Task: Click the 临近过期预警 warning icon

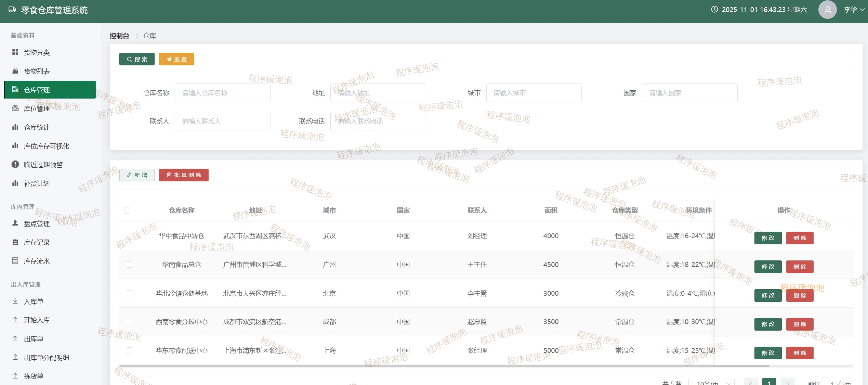Action: point(15,164)
